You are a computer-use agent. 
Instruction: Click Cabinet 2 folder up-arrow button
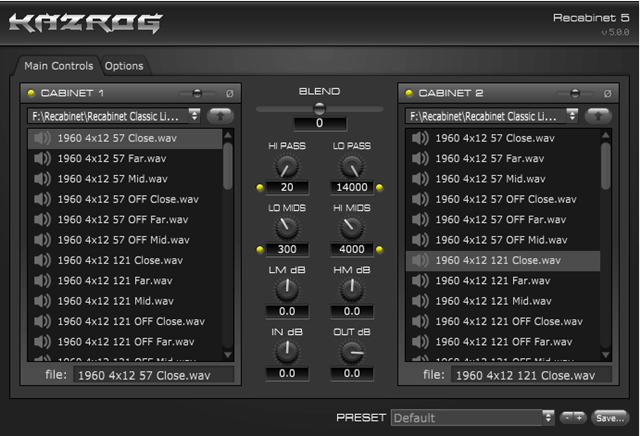(x=598, y=116)
